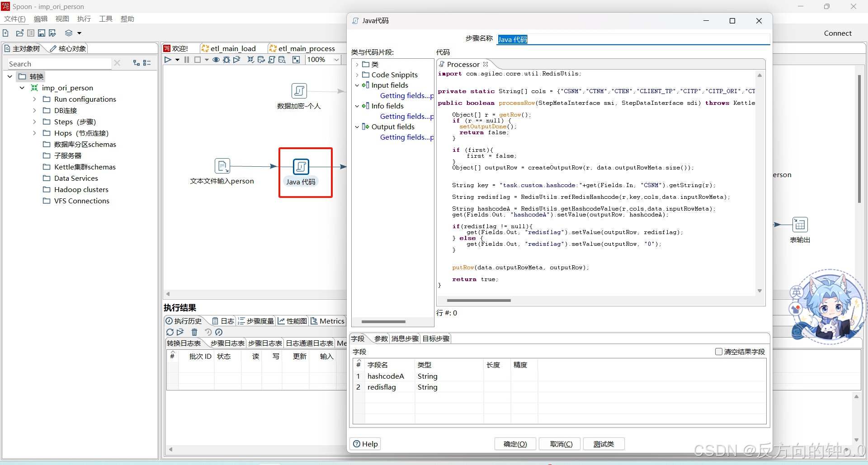Collapse the Input fields node
The height and width of the screenshot is (465, 868).
tap(357, 85)
